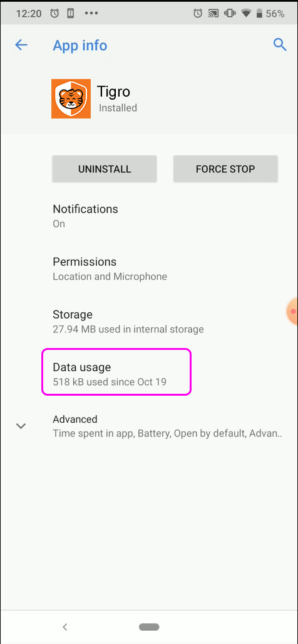Open Advanced settings row
Viewport: 298px width, 644px height.
coord(149,426)
